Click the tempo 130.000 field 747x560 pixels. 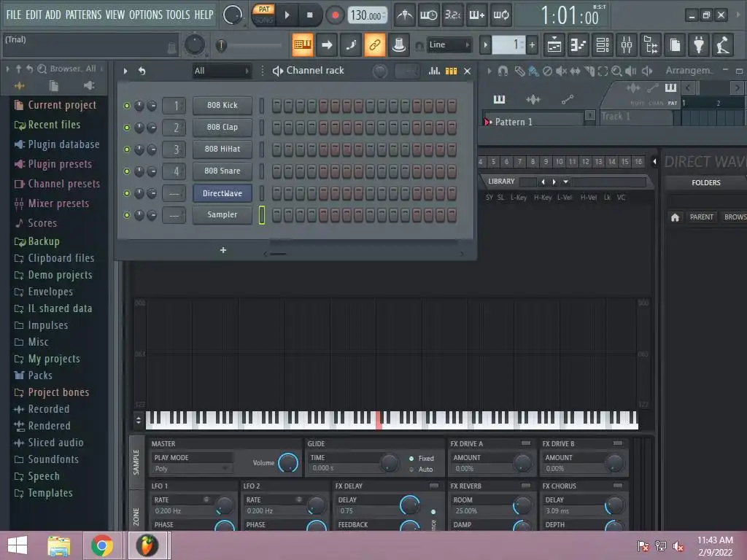tap(367, 15)
